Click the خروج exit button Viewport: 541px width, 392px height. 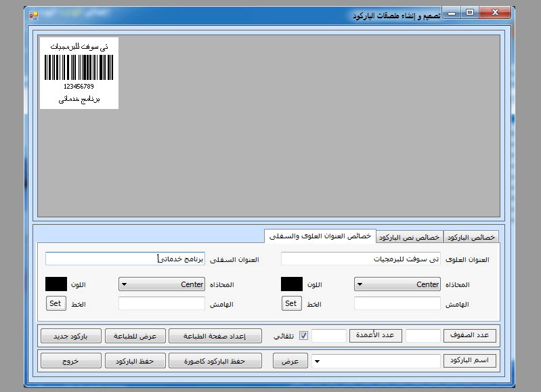click(70, 361)
